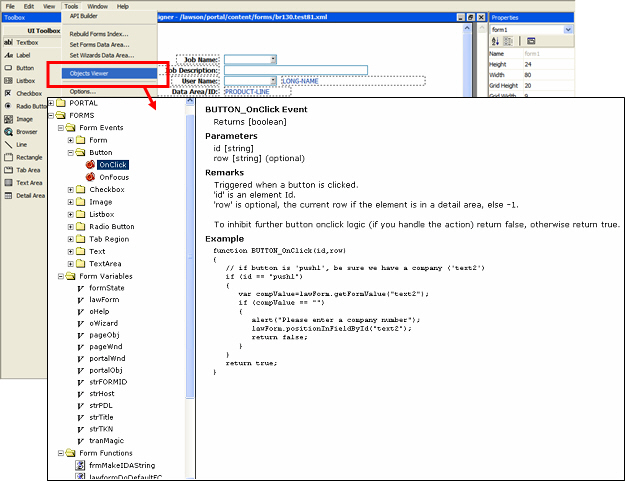The image size is (626, 483).
Task: Choose the Image tool in UI Toolbox
Action: click(19, 119)
